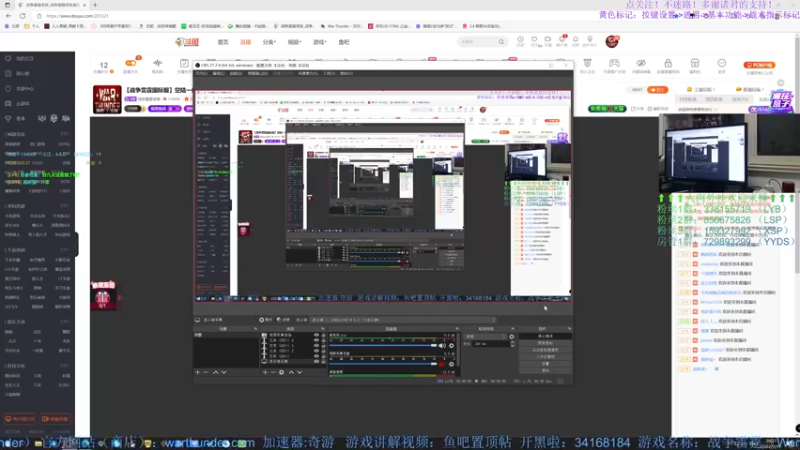Expand 分类 dropdown in Douyu navigation

[269, 42]
